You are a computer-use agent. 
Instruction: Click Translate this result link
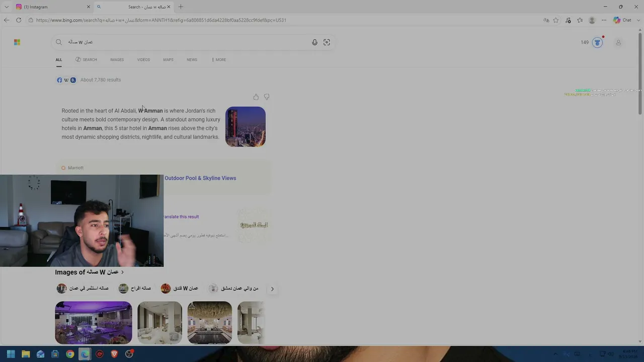(181, 217)
